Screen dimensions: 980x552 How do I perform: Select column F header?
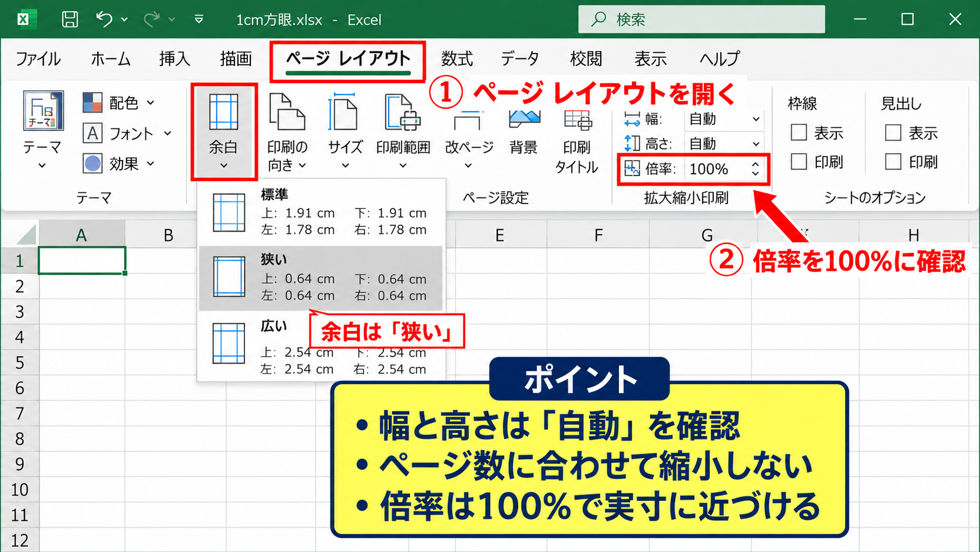[x=598, y=235]
